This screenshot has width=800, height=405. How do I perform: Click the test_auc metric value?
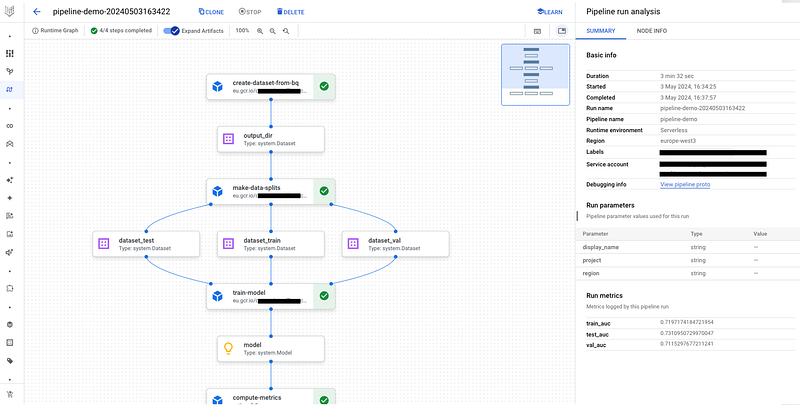click(x=687, y=334)
